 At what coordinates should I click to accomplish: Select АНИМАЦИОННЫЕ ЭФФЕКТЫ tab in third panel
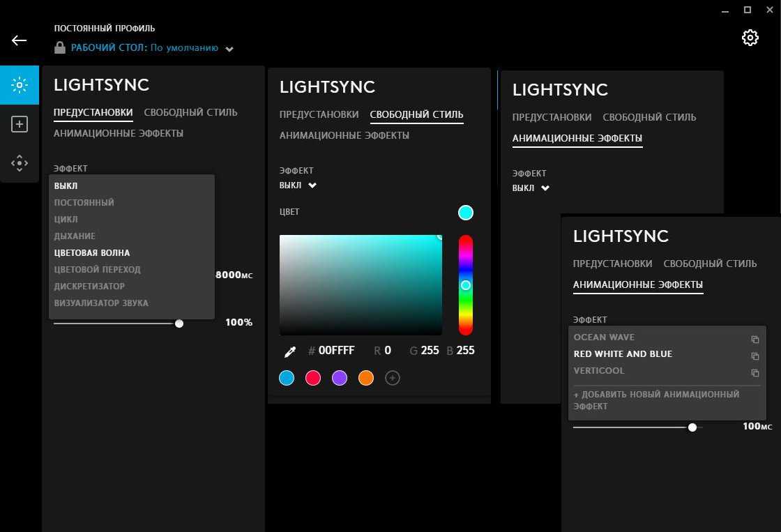click(x=577, y=139)
